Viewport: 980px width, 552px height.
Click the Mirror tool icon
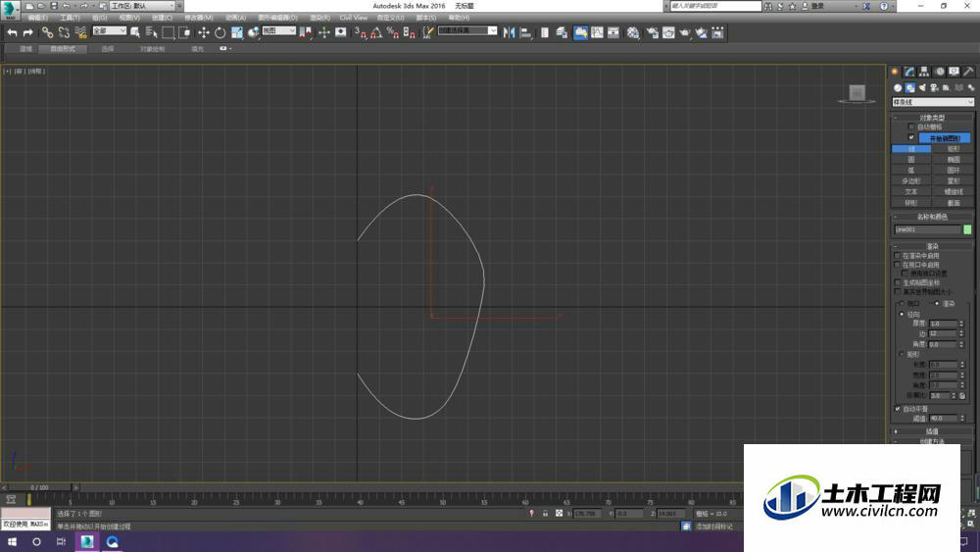pyautogui.click(x=509, y=32)
